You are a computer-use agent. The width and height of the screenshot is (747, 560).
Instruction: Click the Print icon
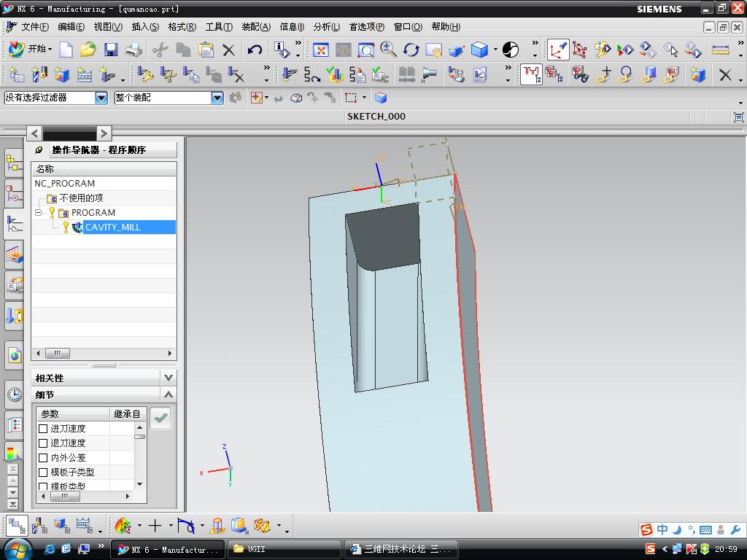click(134, 50)
